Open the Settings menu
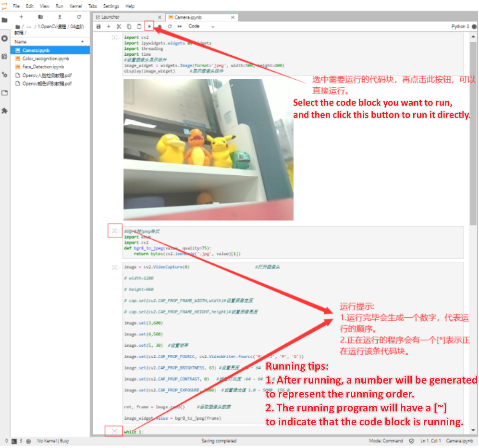The height and width of the screenshot is (448, 479). 111,6
